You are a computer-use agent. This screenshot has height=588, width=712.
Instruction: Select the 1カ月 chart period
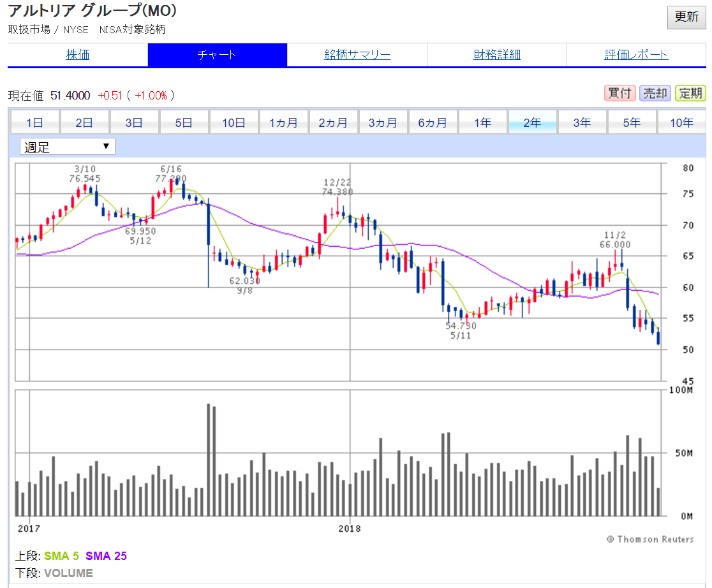[284, 122]
